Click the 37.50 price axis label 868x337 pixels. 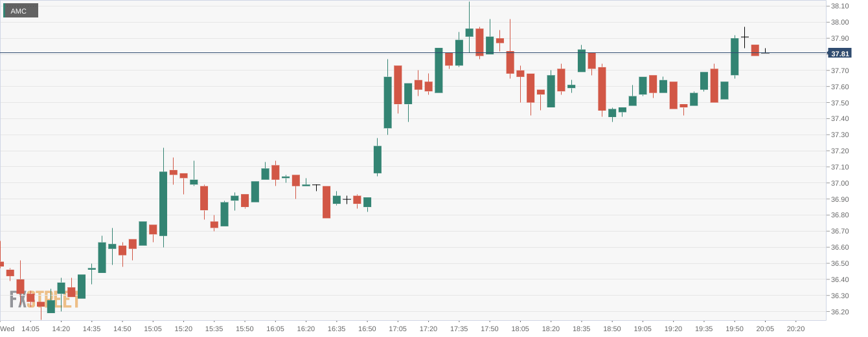click(839, 103)
